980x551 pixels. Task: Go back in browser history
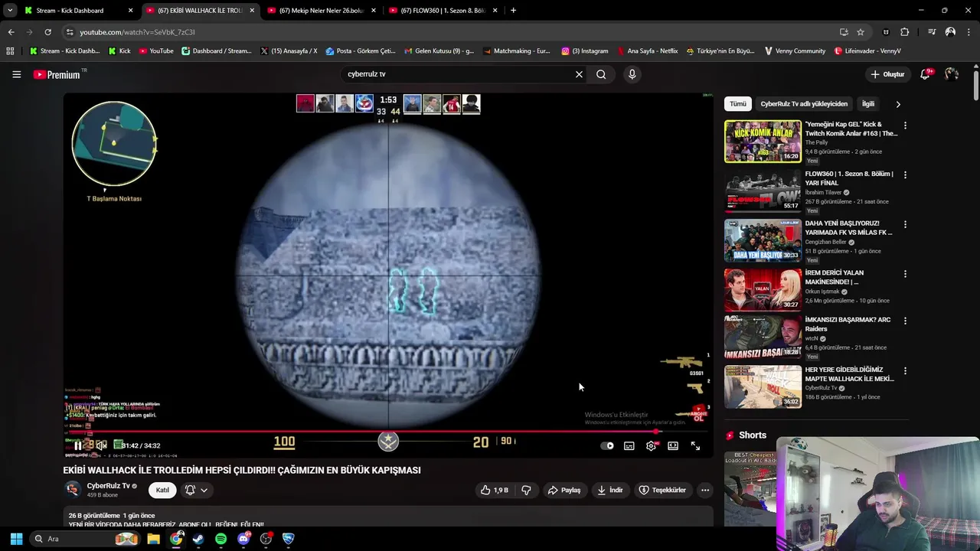coord(11,32)
